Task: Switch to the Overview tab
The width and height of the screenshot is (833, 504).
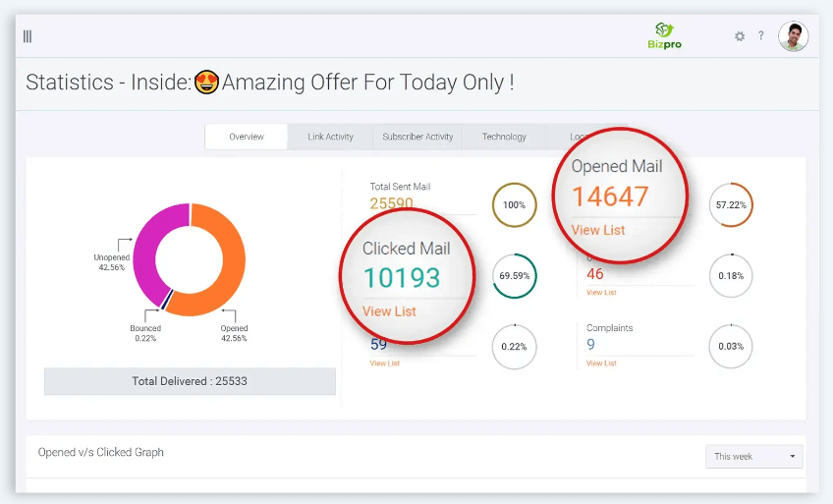Action: point(247,137)
